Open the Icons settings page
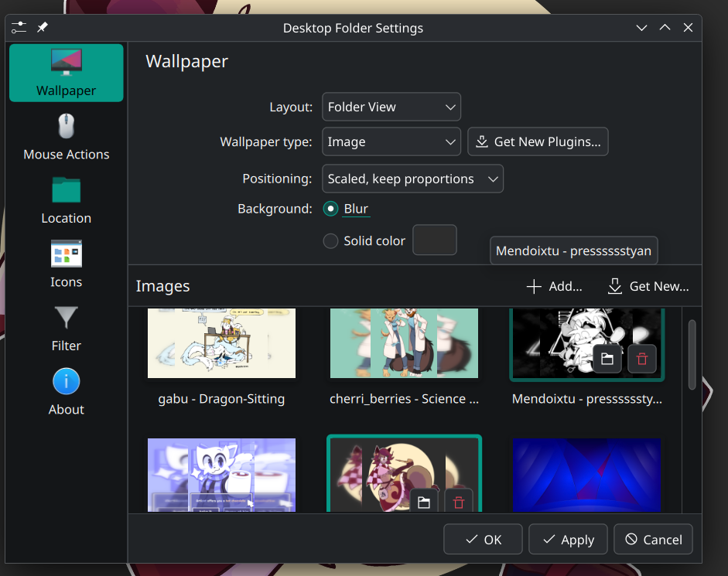This screenshot has width=728, height=576. (66, 265)
